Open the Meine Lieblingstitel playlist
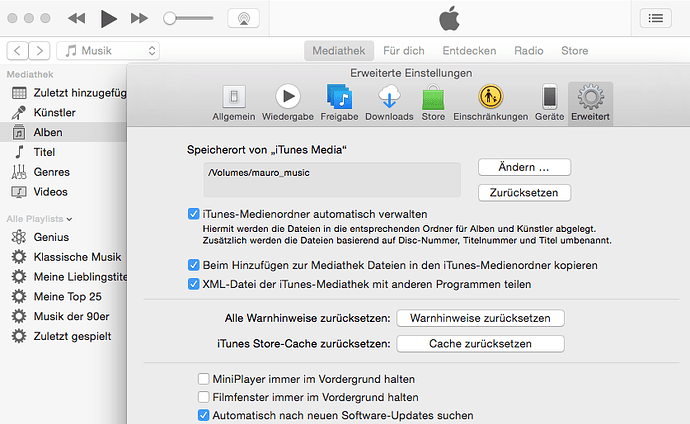The height and width of the screenshot is (424, 690). click(64, 277)
